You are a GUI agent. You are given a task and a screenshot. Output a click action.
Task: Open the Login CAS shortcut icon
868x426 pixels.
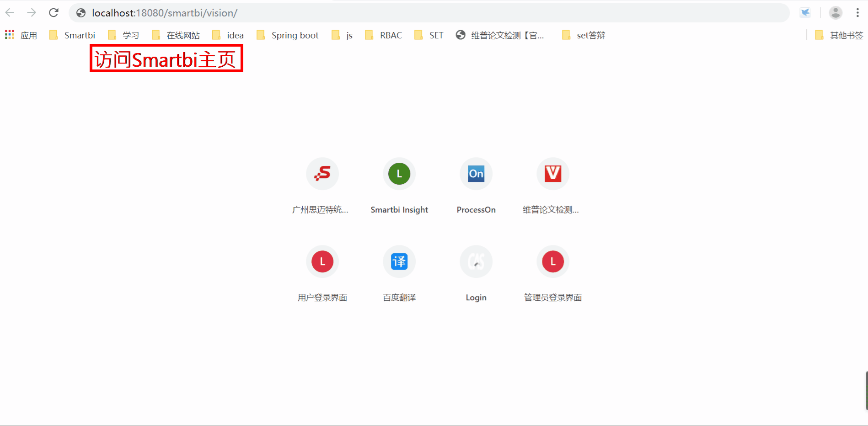pyautogui.click(x=476, y=261)
